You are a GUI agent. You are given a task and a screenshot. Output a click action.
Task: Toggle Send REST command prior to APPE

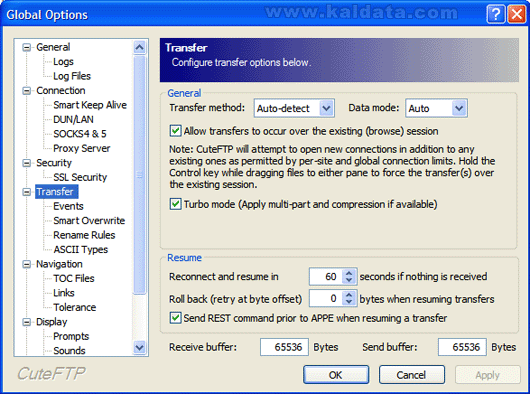(175, 318)
